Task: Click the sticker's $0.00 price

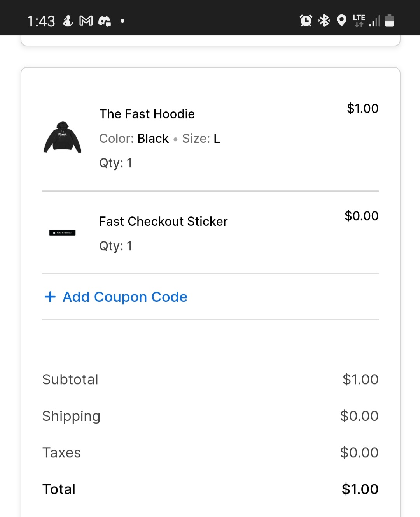Action: pos(361,216)
